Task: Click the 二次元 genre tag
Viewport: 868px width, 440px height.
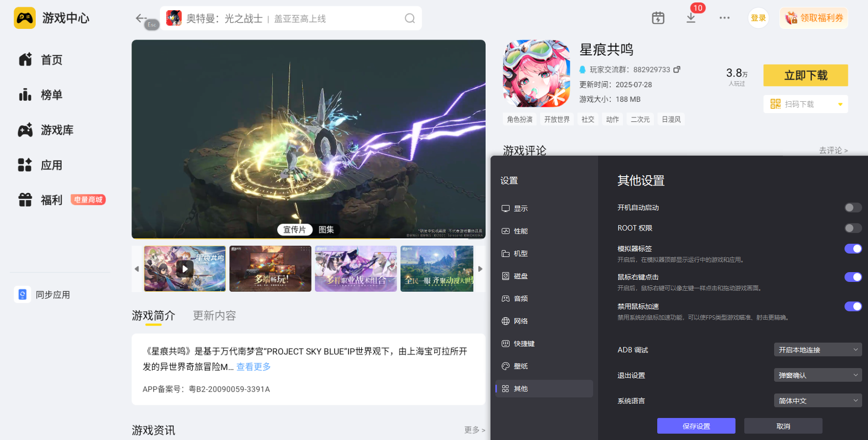Action: coord(640,119)
